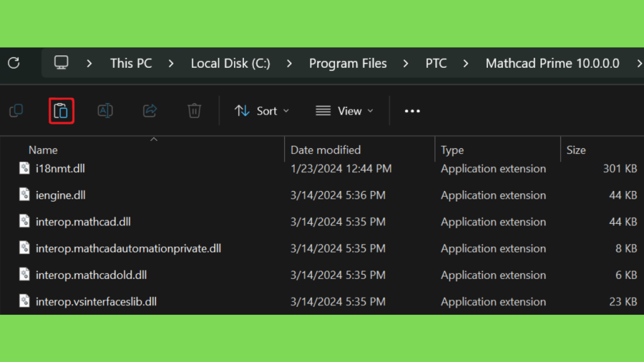644x362 pixels.
Task: Select the file name interop.mathcadold.dll
Action: click(91, 275)
